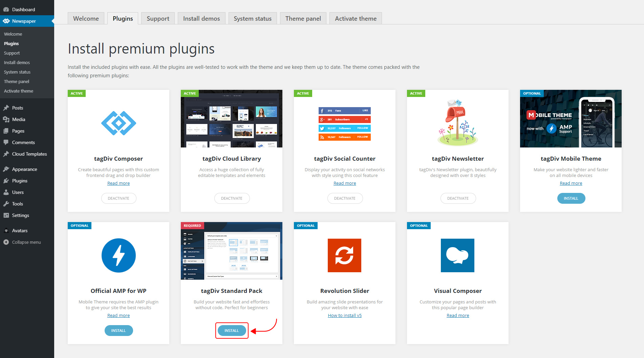Deactivate the tagDiv Social Counter plugin
Image resolution: width=644 pixels, height=358 pixels.
pyautogui.click(x=345, y=198)
